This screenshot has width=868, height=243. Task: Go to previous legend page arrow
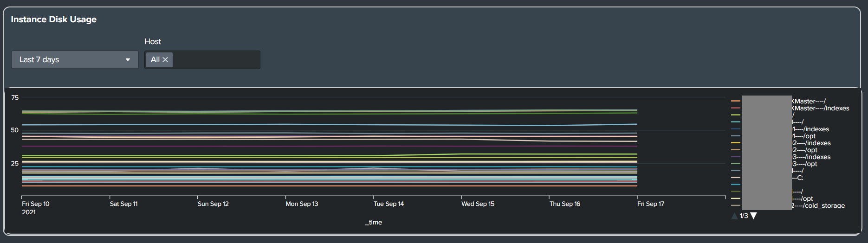[734, 216]
